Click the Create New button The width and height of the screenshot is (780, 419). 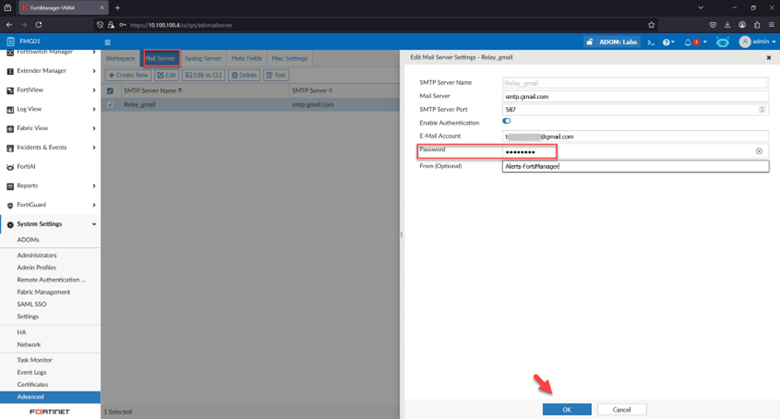click(x=128, y=75)
